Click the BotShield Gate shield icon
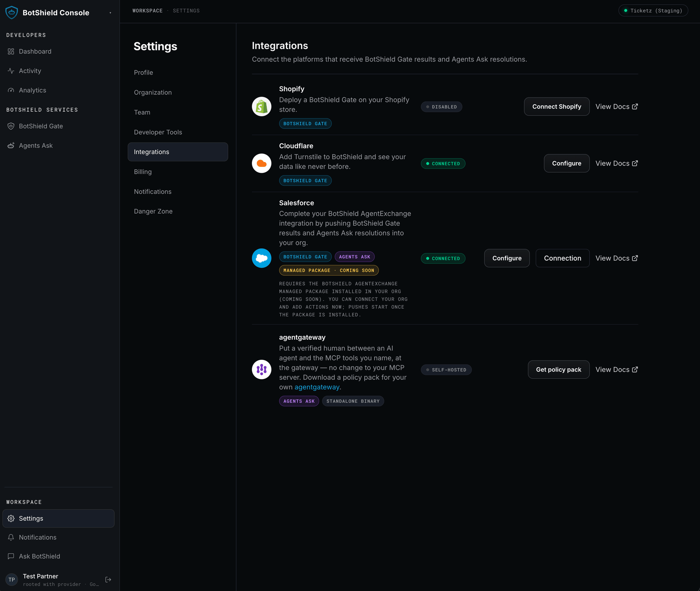This screenshot has height=591, width=700. tap(11, 126)
